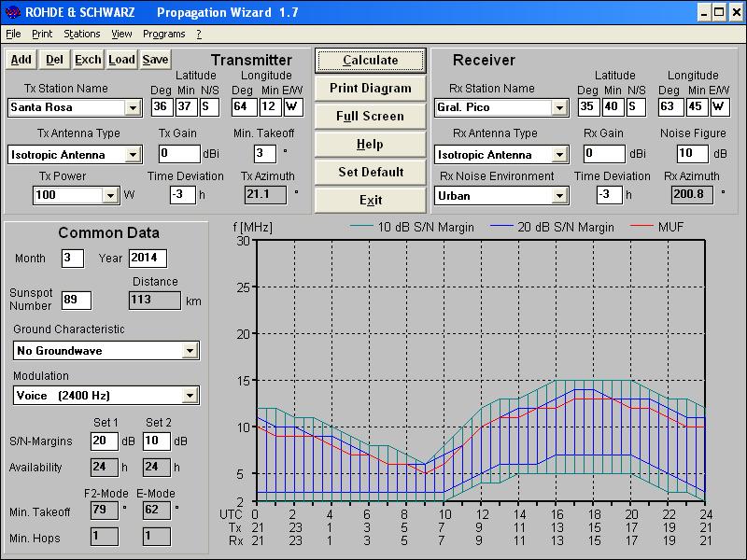Screen dimensions: 747x560
Task: Click the Tx Min. Takeoff input field
Action: (x=265, y=153)
